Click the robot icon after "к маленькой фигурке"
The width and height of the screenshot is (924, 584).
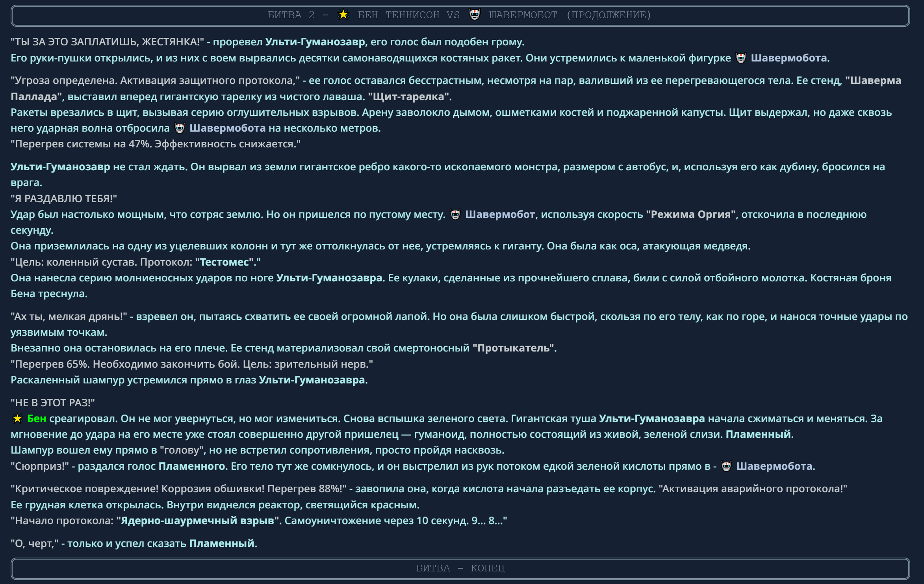pos(741,58)
